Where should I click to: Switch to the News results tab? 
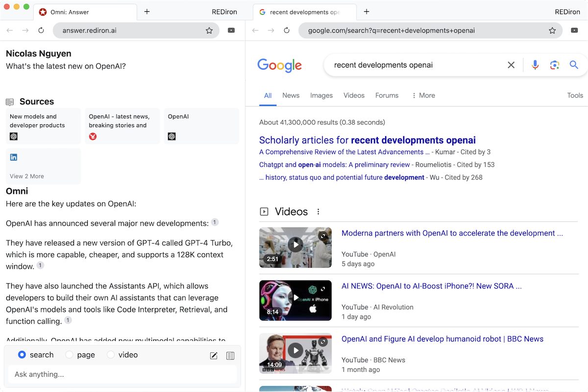click(291, 95)
